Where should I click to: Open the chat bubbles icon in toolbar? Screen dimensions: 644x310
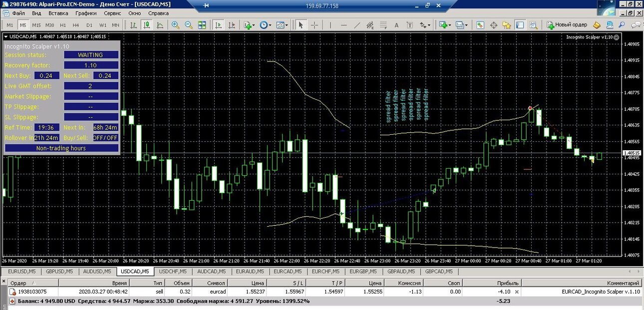tap(637, 25)
